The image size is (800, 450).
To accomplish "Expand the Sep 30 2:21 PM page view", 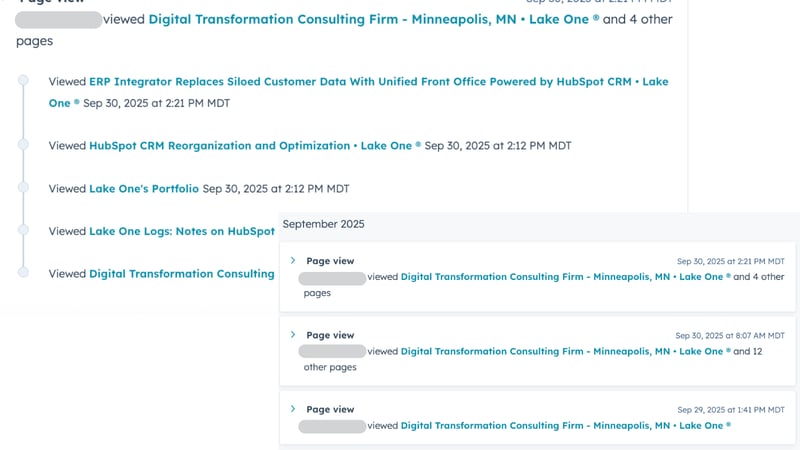I will 293,261.
